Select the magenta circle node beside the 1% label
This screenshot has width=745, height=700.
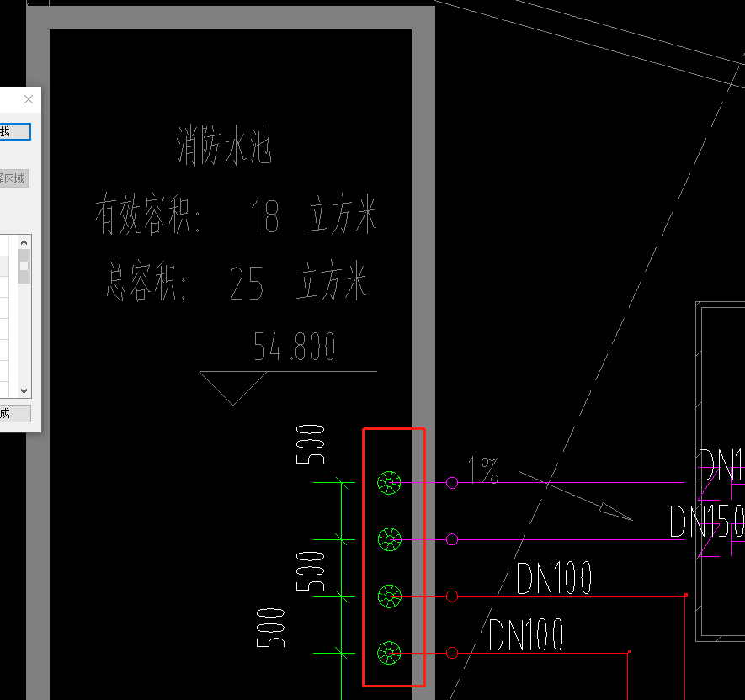pos(452,483)
